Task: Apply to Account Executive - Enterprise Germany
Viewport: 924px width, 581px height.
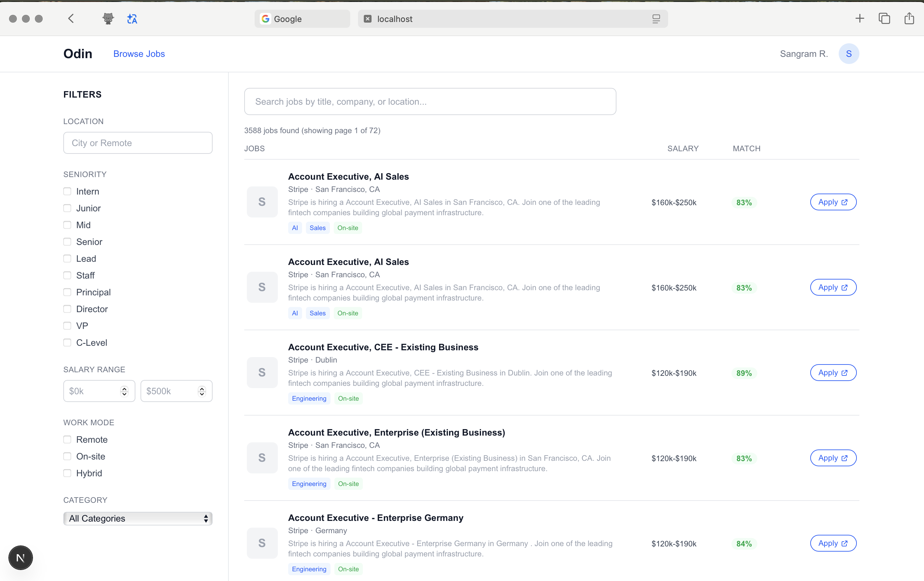Action: tap(833, 544)
